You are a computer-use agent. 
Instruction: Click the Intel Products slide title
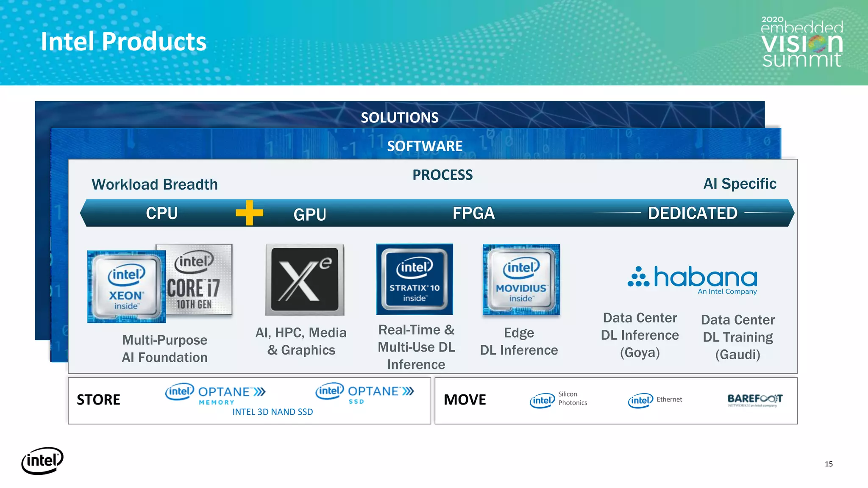[x=123, y=42]
